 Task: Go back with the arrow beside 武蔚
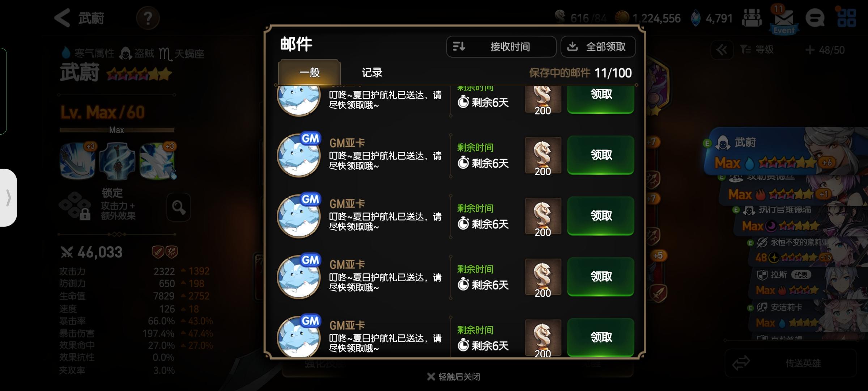[x=62, y=17]
